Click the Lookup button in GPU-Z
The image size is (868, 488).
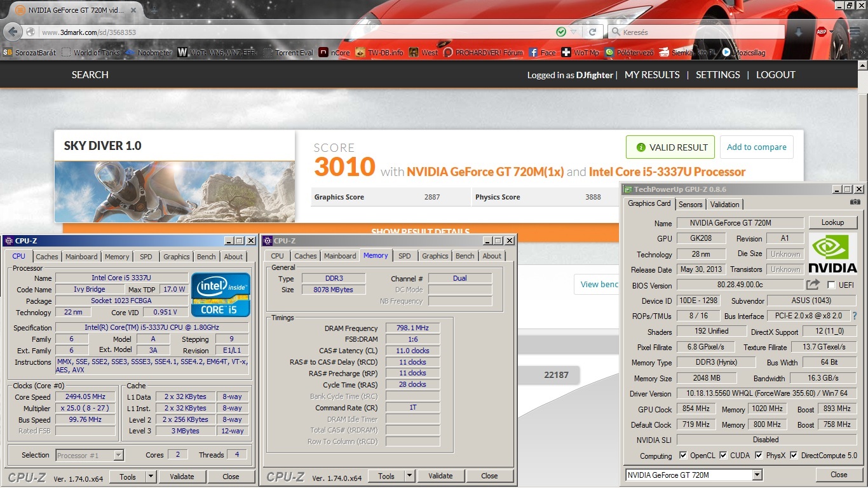pyautogui.click(x=832, y=222)
